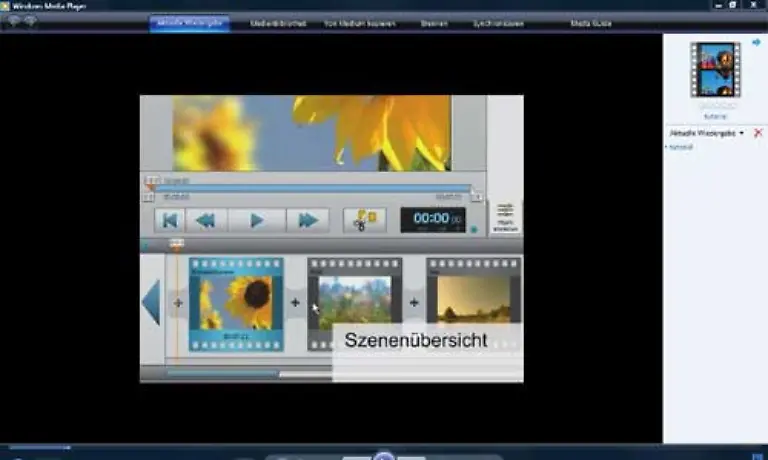Image resolution: width=768 pixels, height=460 pixels.
Task: Open the Media Guide tab
Action: click(x=590, y=23)
